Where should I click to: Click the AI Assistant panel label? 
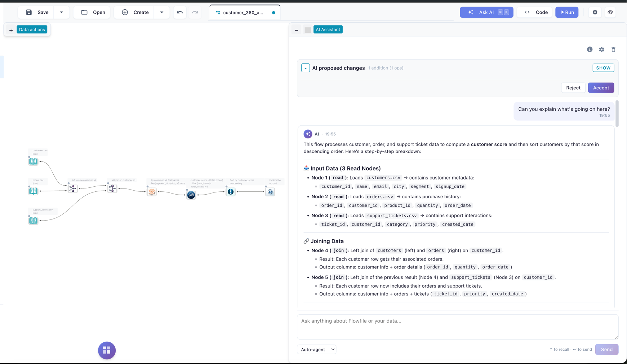pyautogui.click(x=328, y=30)
